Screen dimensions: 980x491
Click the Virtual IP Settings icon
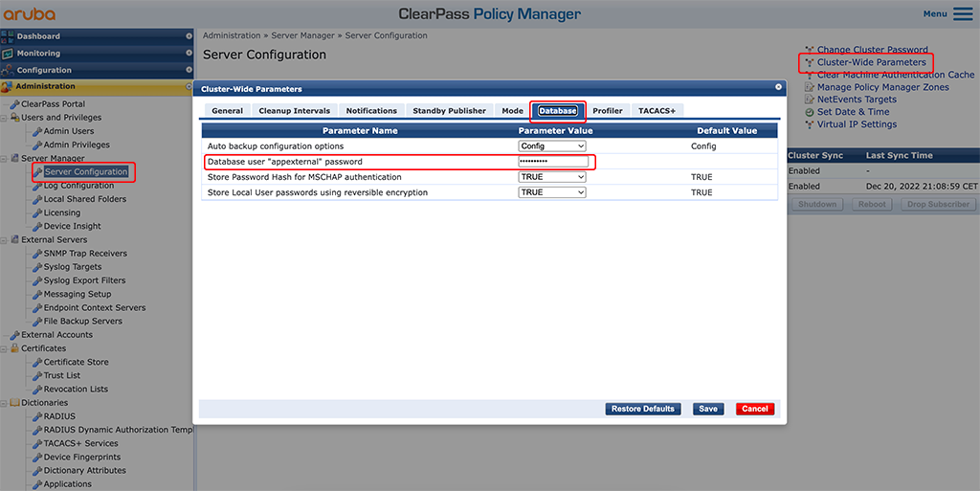(810, 125)
